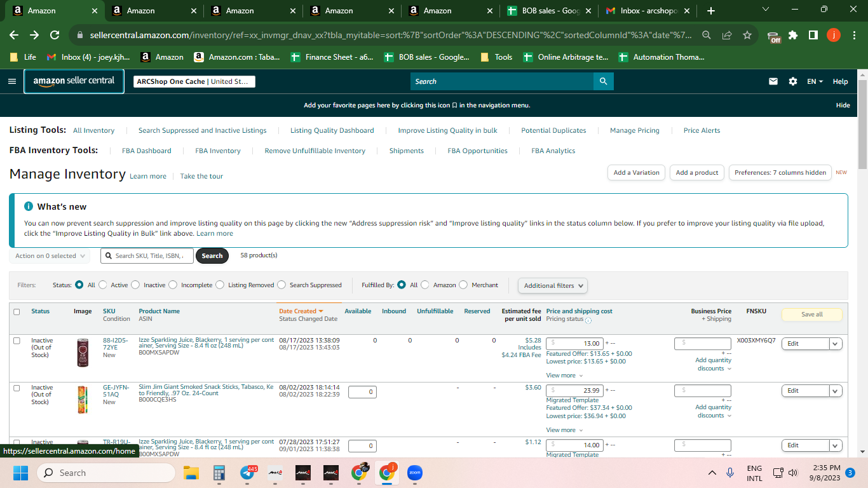Toggle the Chrome side panel icon
This screenshot has height=488, width=868.
pos(813,35)
